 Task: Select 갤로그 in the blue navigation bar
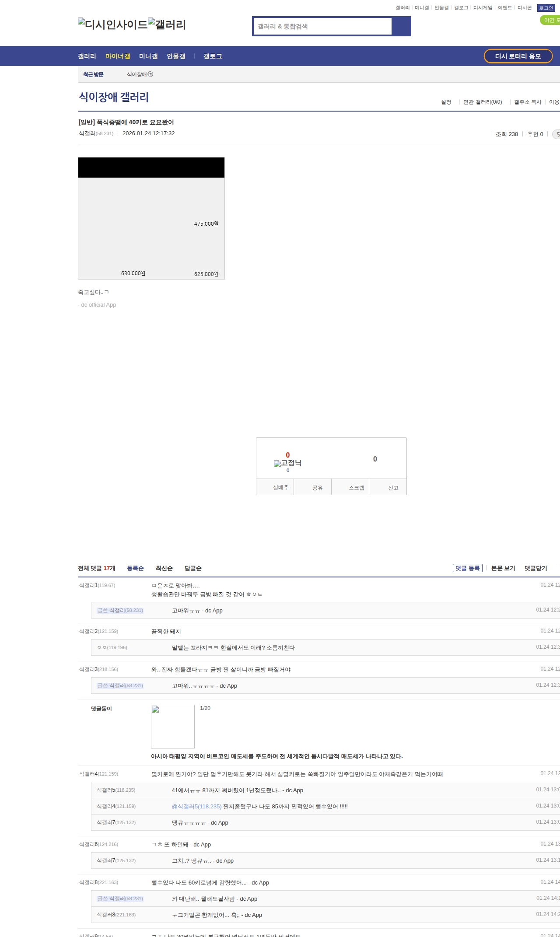click(213, 56)
